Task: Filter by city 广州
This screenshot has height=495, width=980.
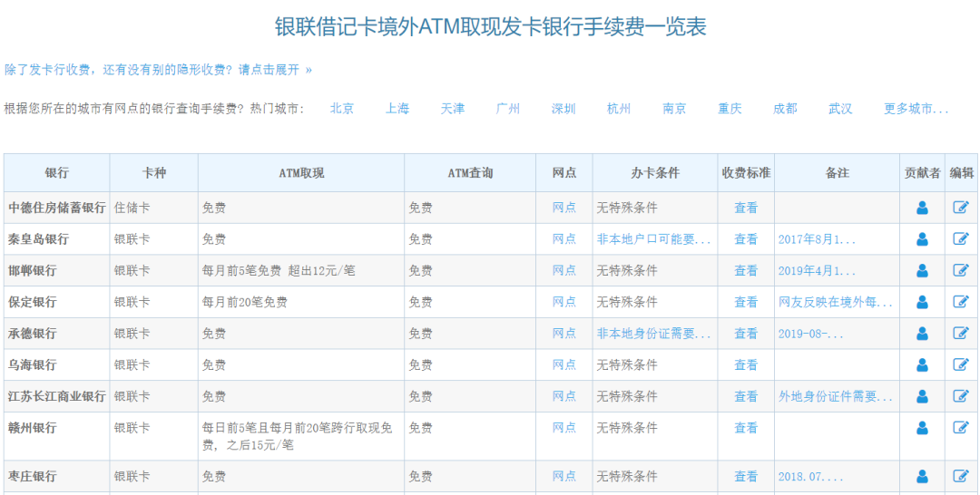Action: (x=508, y=109)
